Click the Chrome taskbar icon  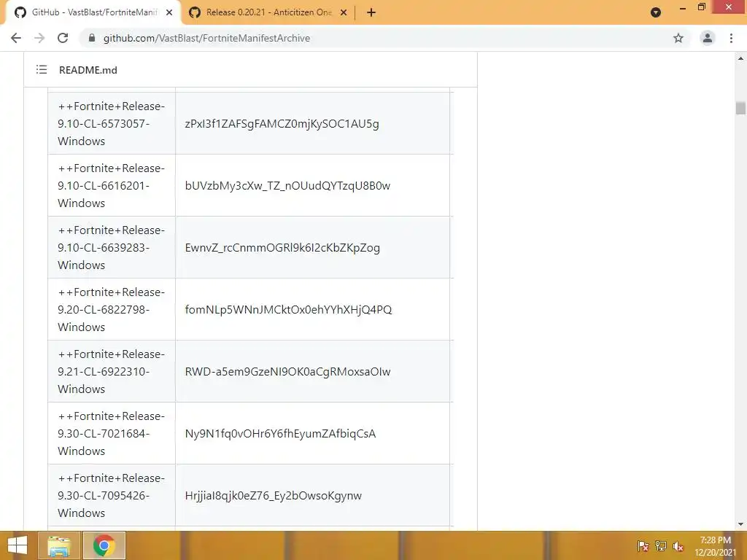104,545
